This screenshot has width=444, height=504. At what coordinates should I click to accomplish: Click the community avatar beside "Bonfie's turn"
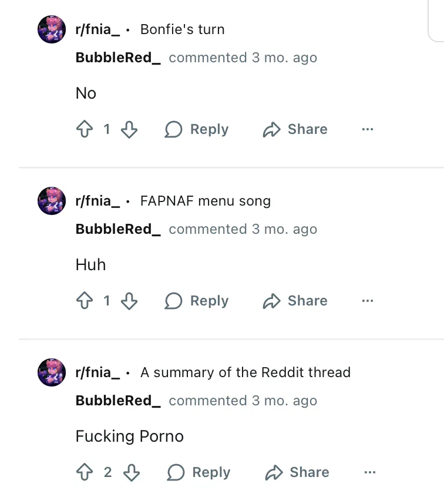pos(52,29)
